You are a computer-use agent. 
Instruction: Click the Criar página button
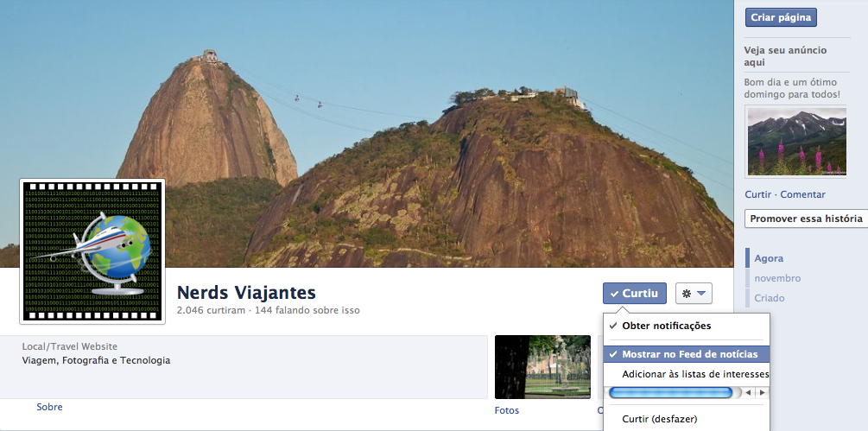[x=781, y=17]
